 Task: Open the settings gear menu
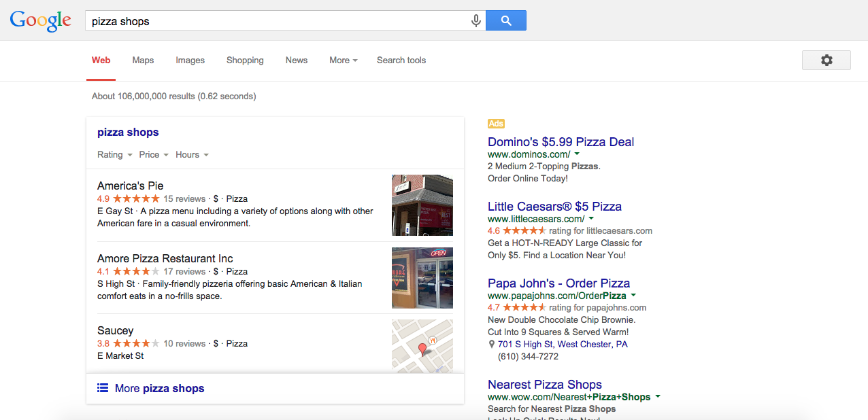[826, 60]
